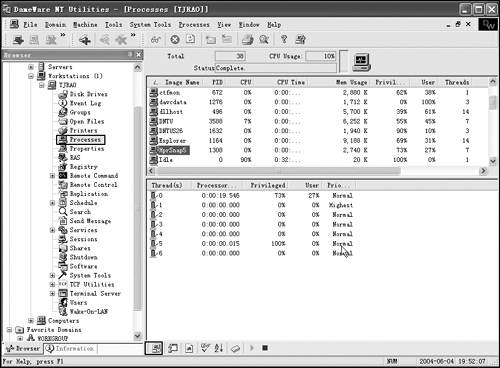The height and width of the screenshot is (368, 500).
Task: Select the Registry tree item
Action: tap(83, 167)
